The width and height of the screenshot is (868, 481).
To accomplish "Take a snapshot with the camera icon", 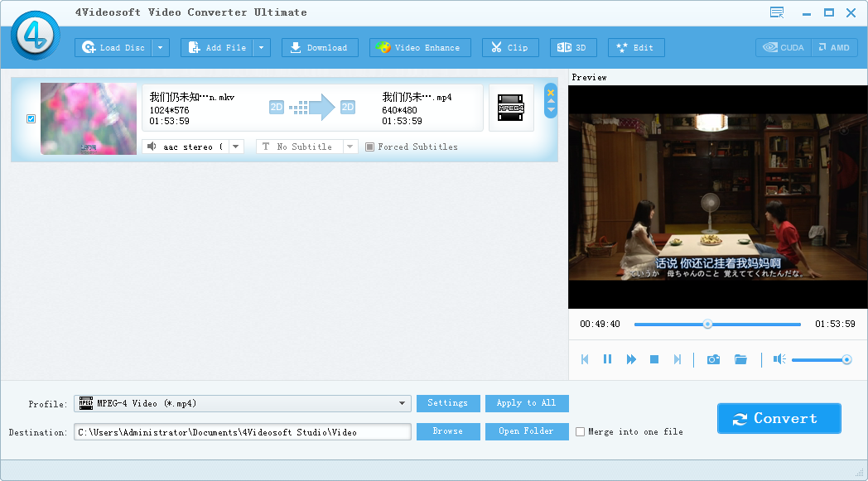I will [713, 359].
